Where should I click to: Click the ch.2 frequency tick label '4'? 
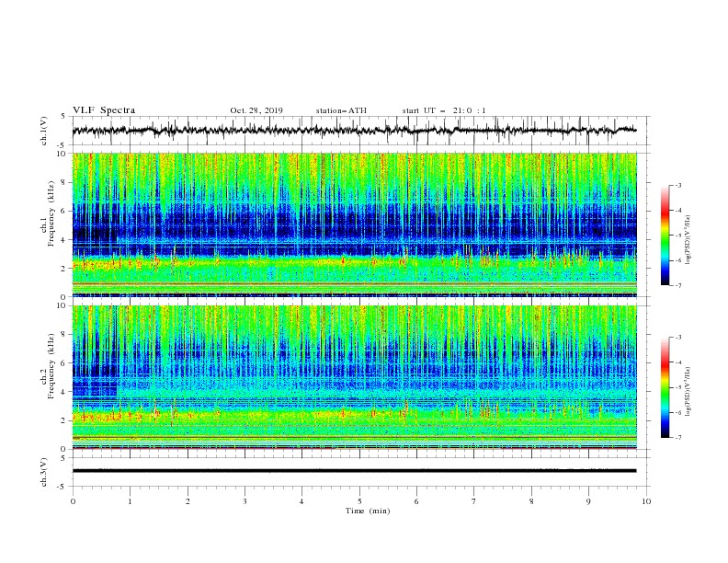[x=63, y=392]
